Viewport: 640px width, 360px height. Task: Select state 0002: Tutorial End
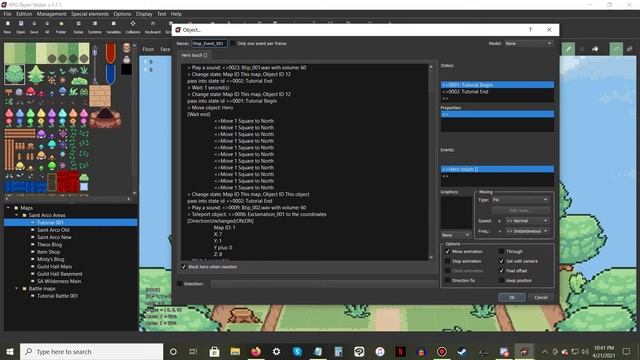click(x=497, y=92)
